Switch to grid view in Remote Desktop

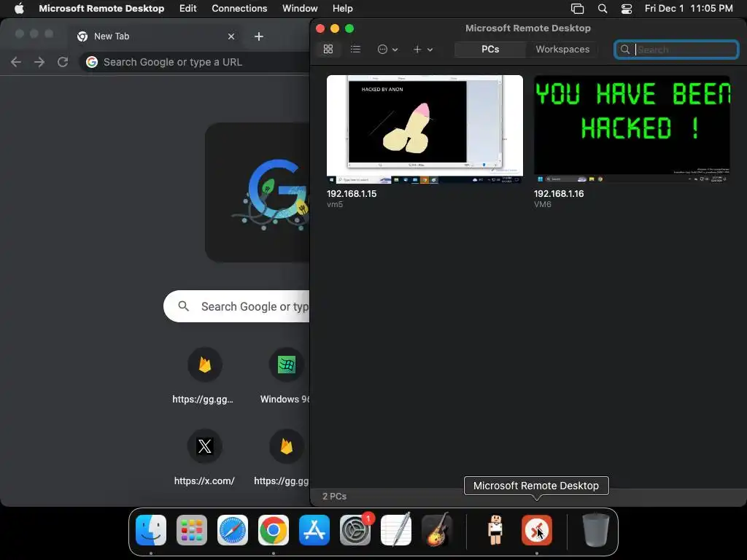(328, 49)
